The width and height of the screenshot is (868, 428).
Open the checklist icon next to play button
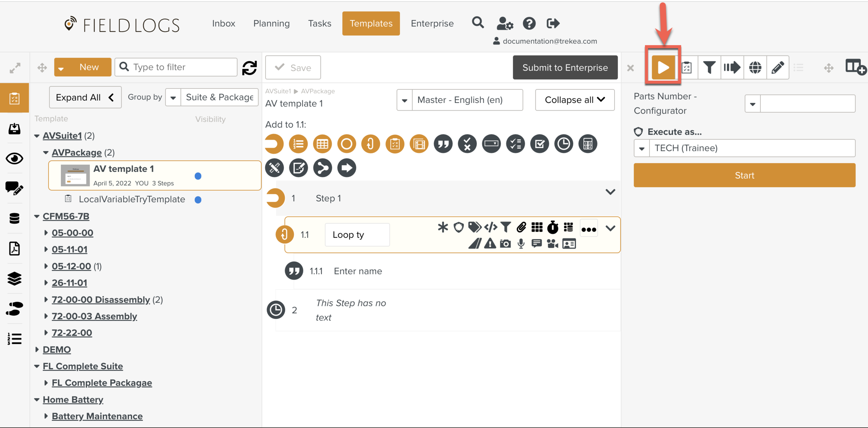686,67
